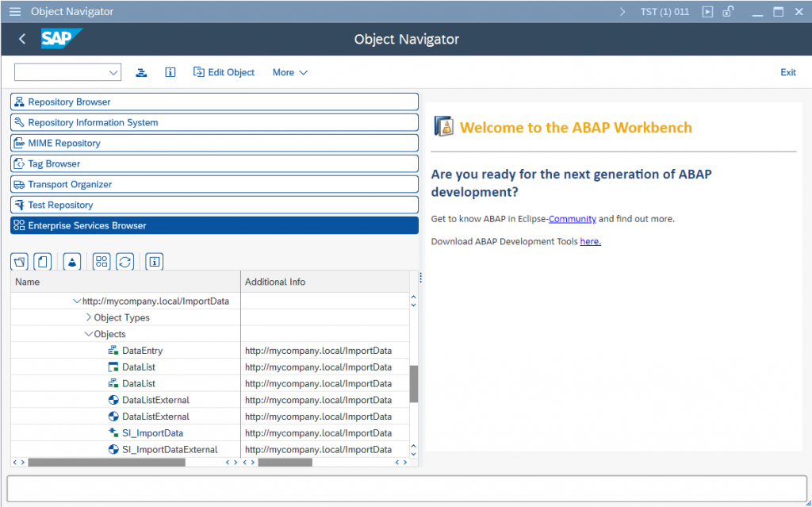Select SI_ImportDataExternal tree item
Viewport: 812px width, 507px height.
coord(170,449)
